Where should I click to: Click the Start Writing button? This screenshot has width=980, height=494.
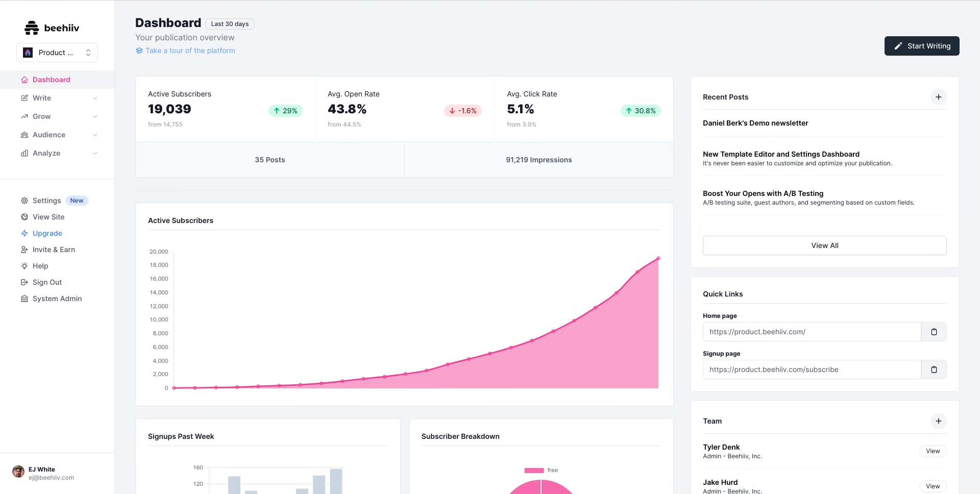pos(922,46)
